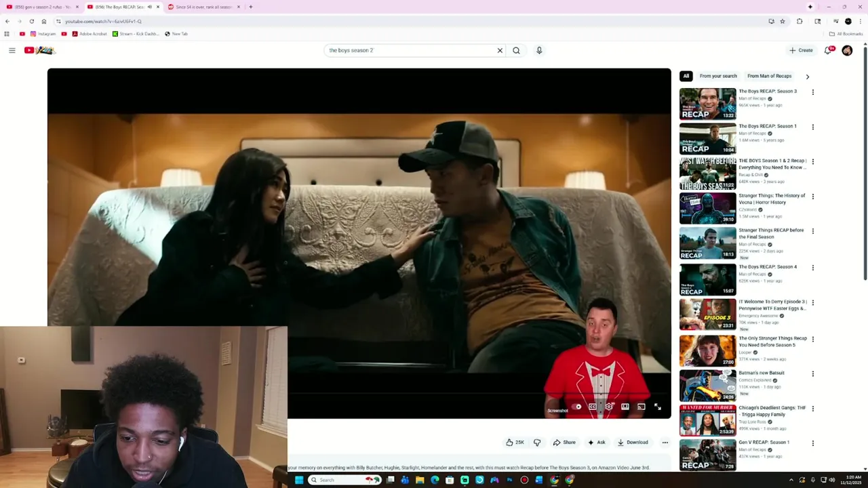
Task: Dislike the video with thumbs down
Action: pos(537,443)
